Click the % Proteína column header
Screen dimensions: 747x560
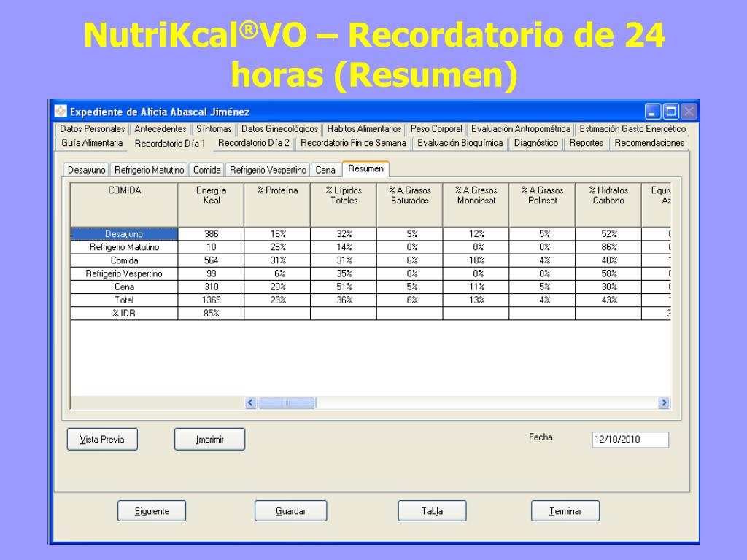(277, 205)
